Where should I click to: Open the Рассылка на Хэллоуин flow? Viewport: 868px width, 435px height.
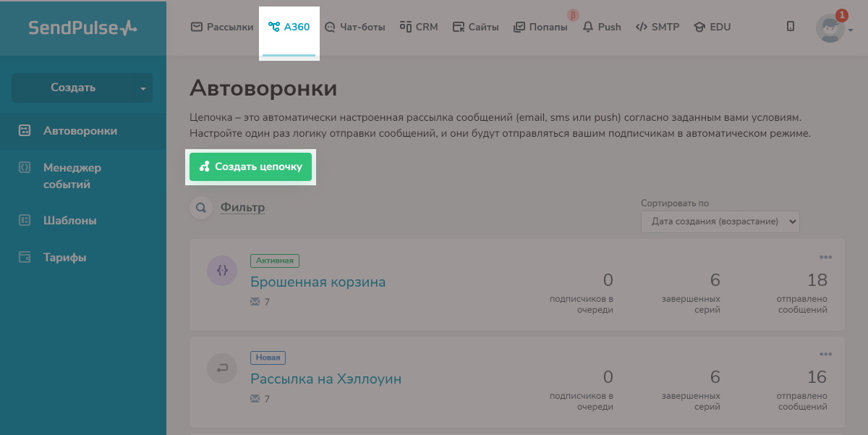[x=325, y=379]
